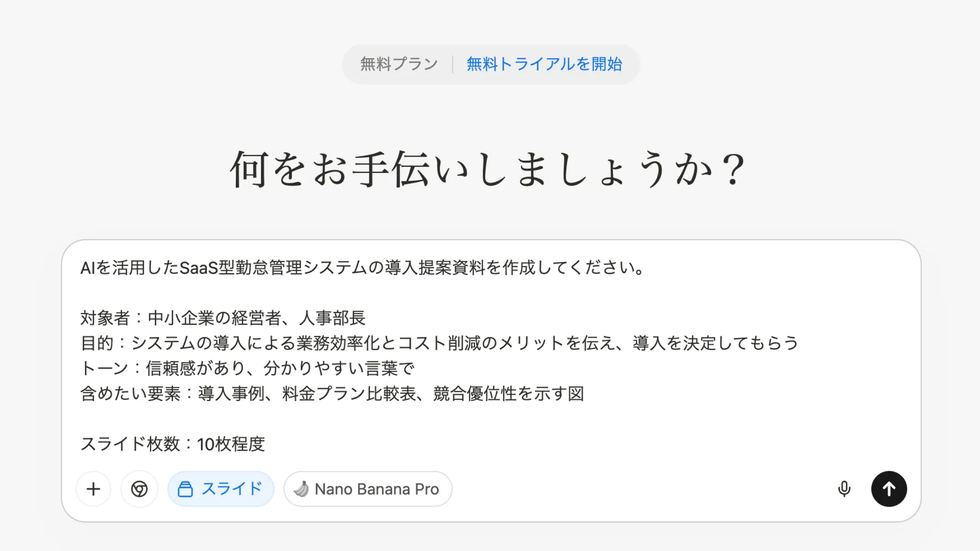Click the 無料プラン plan label
This screenshot has height=551, width=980.
(x=399, y=64)
